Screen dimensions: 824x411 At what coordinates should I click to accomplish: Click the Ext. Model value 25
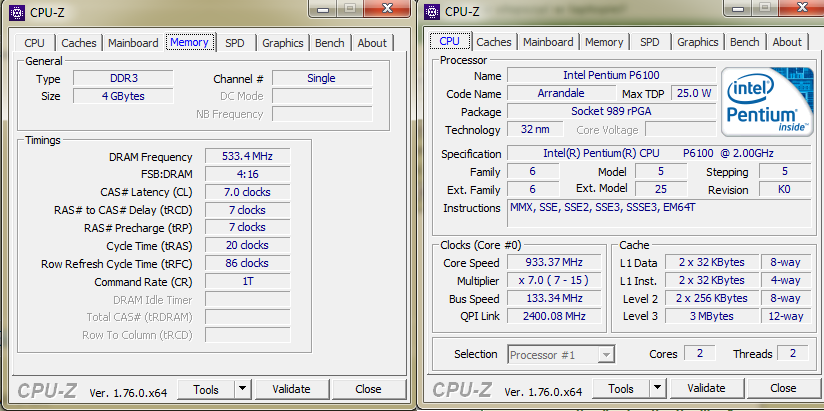(661, 189)
